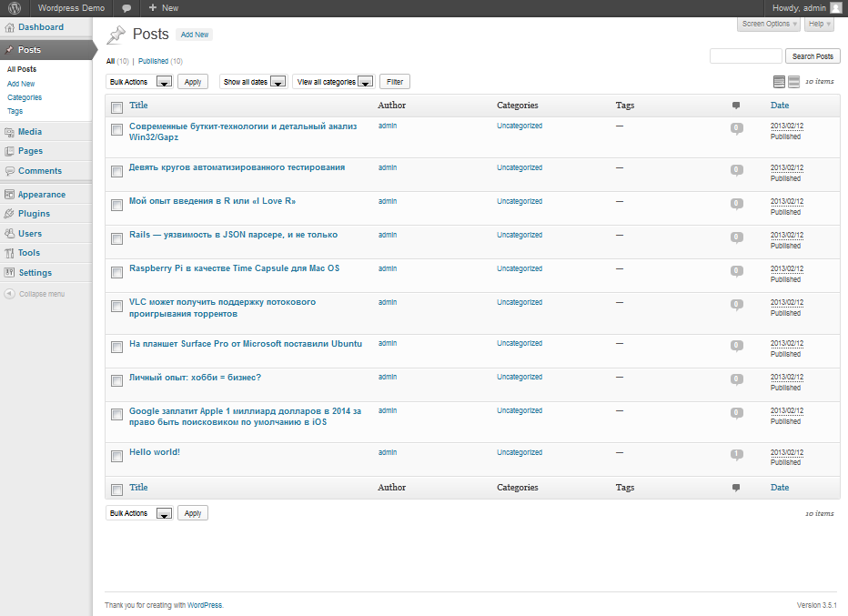The height and width of the screenshot is (616, 848).
Task: Open Личный опыт: хобби = бизнес? post
Action: tap(195, 378)
